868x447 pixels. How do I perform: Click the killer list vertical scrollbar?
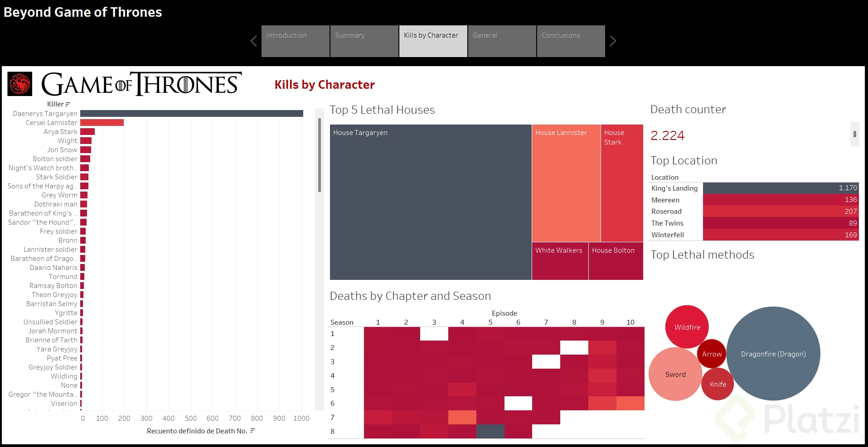click(x=320, y=155)
